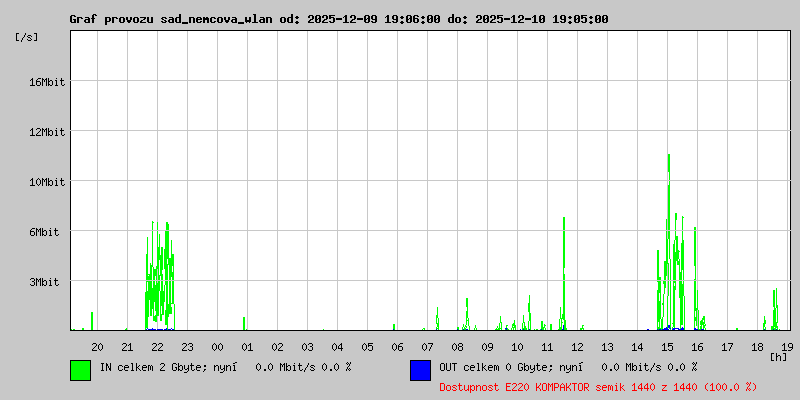Click the '[/s]' unit label
Viewport: 800px width, 400px height.
(27, 37)
